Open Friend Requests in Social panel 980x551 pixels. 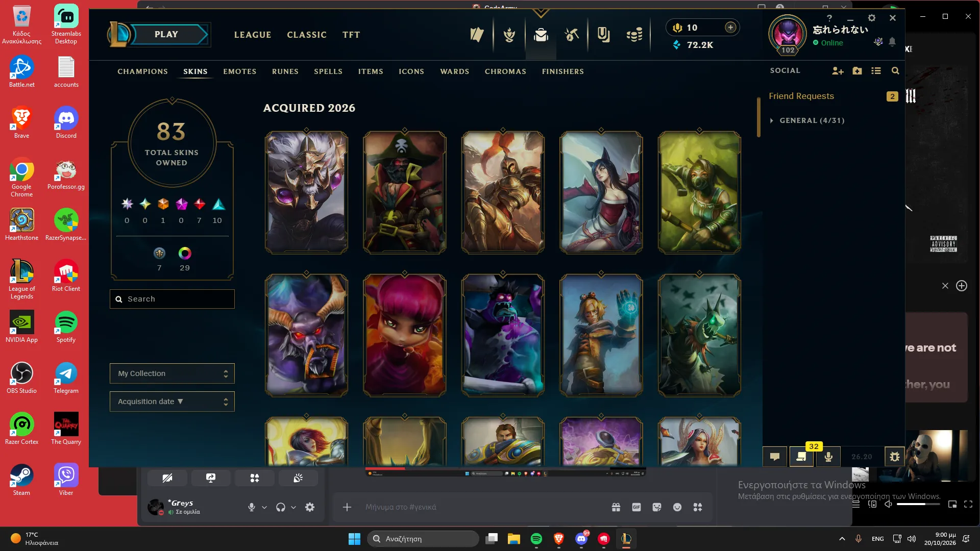click(x=832, y=96)
